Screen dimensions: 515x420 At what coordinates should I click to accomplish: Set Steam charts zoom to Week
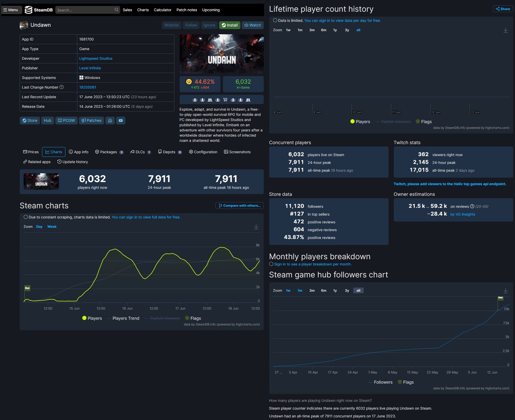[x=52, y=227]
